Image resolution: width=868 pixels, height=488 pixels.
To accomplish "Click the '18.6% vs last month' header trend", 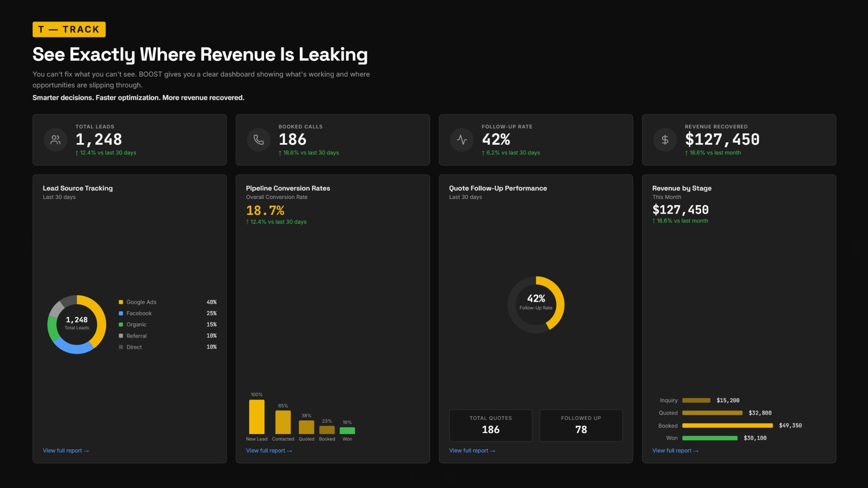I will coord(713,153).
